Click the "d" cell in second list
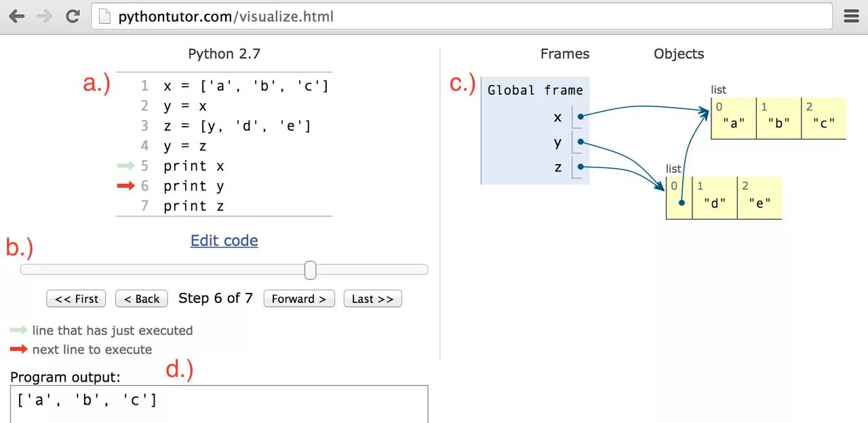 (x=714, y=203)
